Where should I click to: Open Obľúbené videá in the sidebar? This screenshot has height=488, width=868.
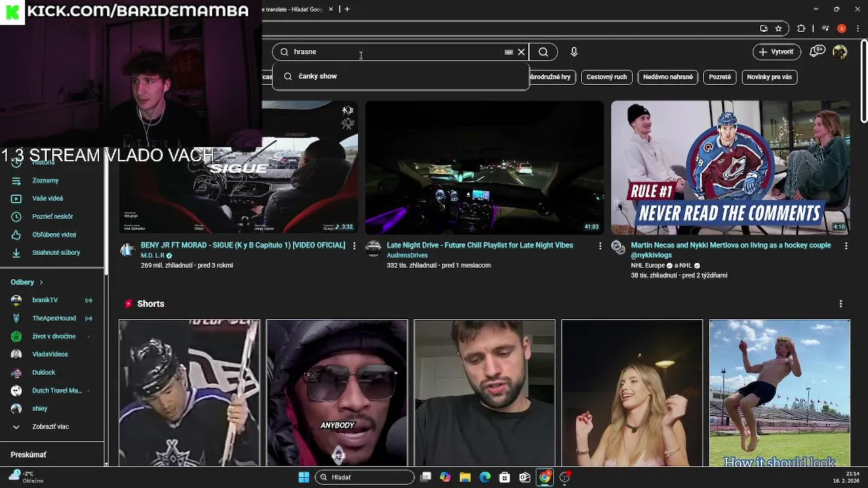click(x=53, y=235)
